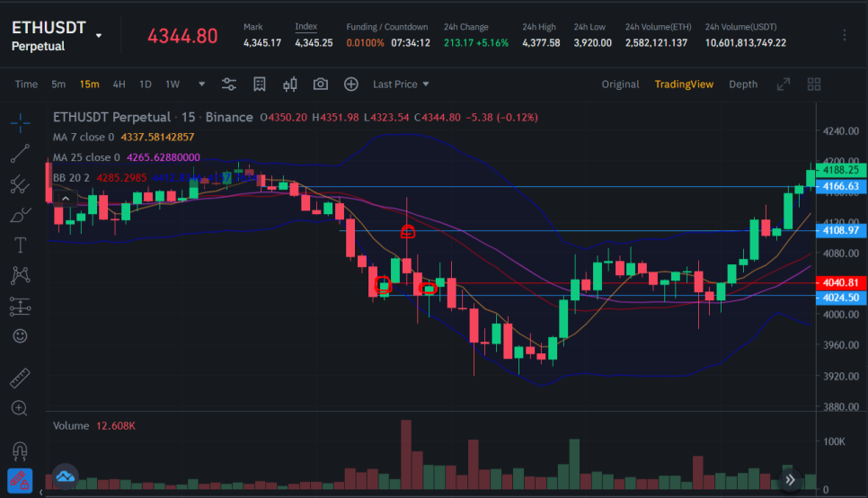Toggle magnet mode for drawings

[20, 451]
